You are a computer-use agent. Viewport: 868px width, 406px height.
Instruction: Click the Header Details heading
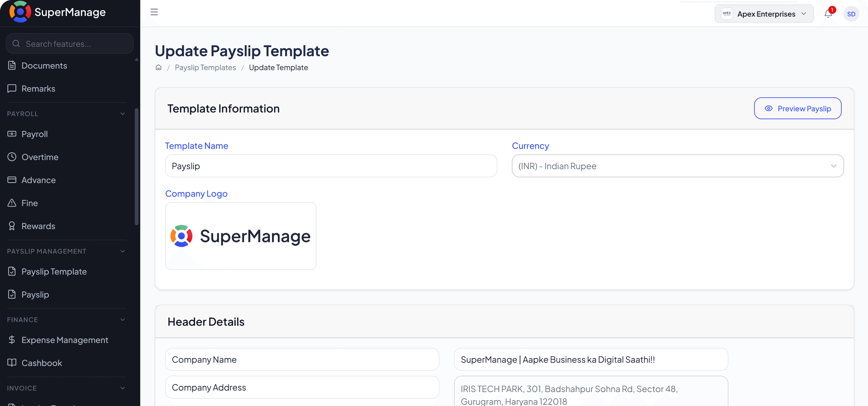click(x=206, y=321)
